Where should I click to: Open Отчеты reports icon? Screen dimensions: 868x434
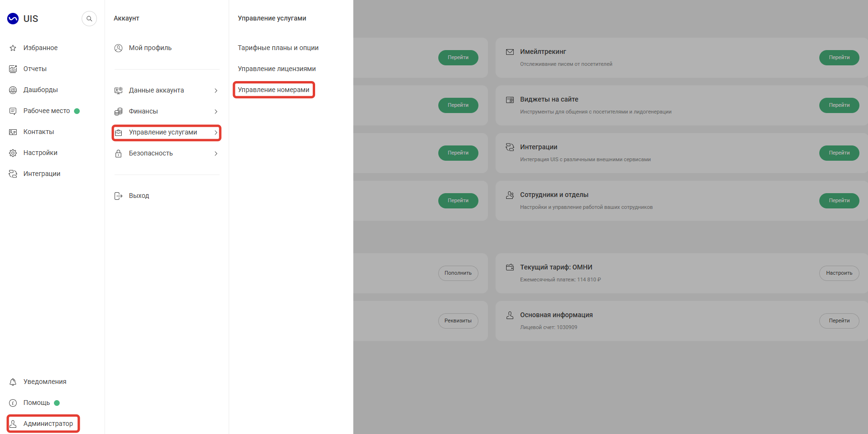[13, 69]
